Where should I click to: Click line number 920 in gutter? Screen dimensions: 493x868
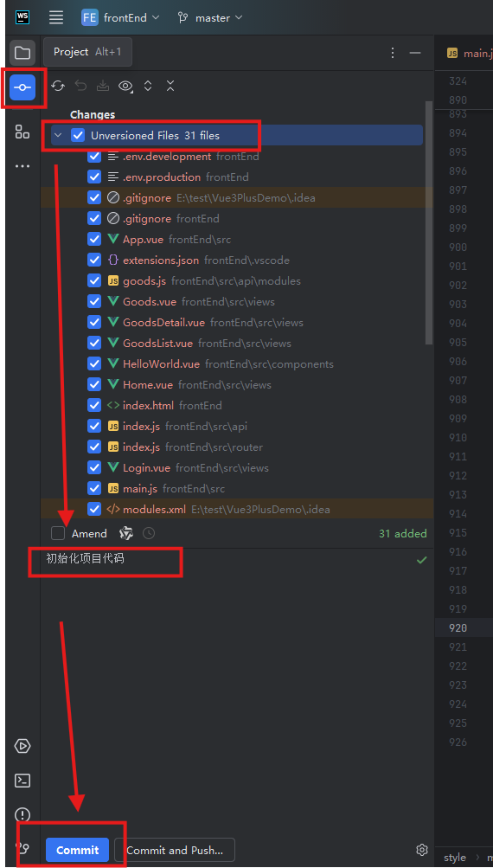[458, 627]
